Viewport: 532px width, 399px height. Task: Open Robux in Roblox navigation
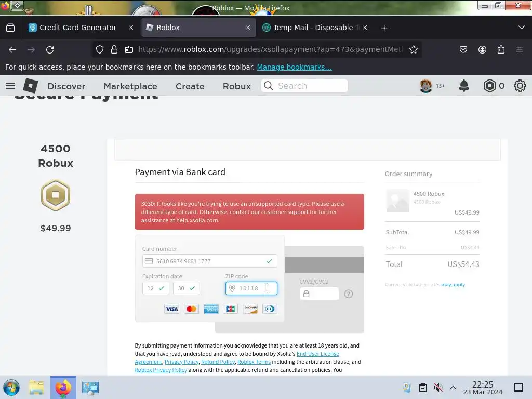(237, 86)
